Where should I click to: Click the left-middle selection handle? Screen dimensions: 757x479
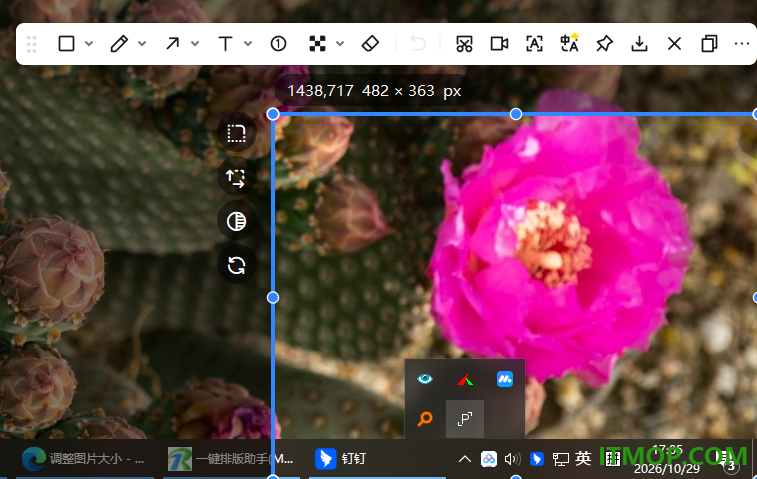(x=273, y=297)
